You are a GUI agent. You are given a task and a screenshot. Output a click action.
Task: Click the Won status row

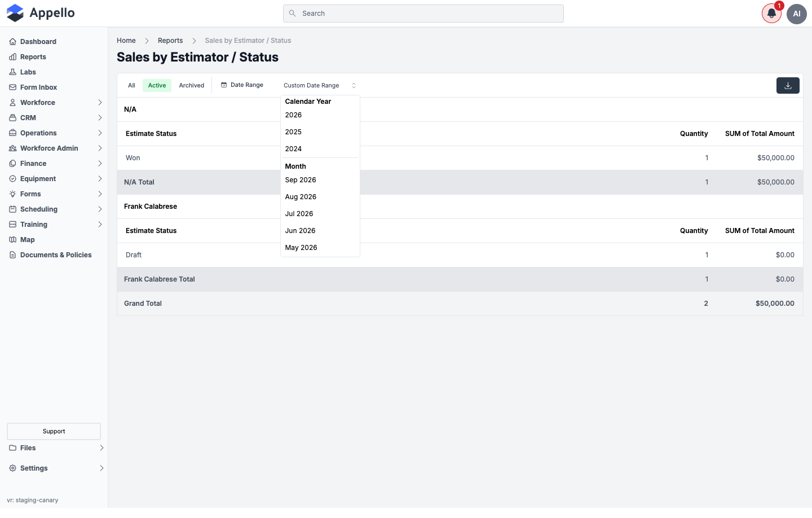tap(460, 158)
